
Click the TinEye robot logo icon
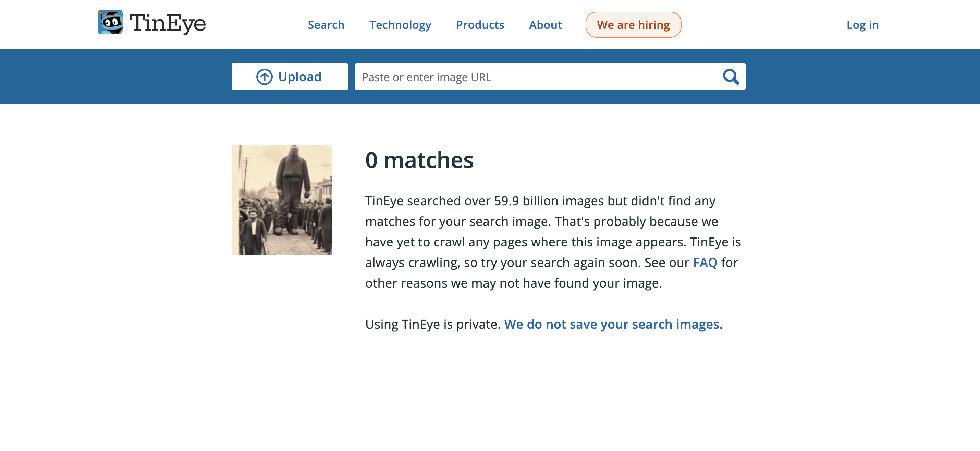tap(110, 22)
